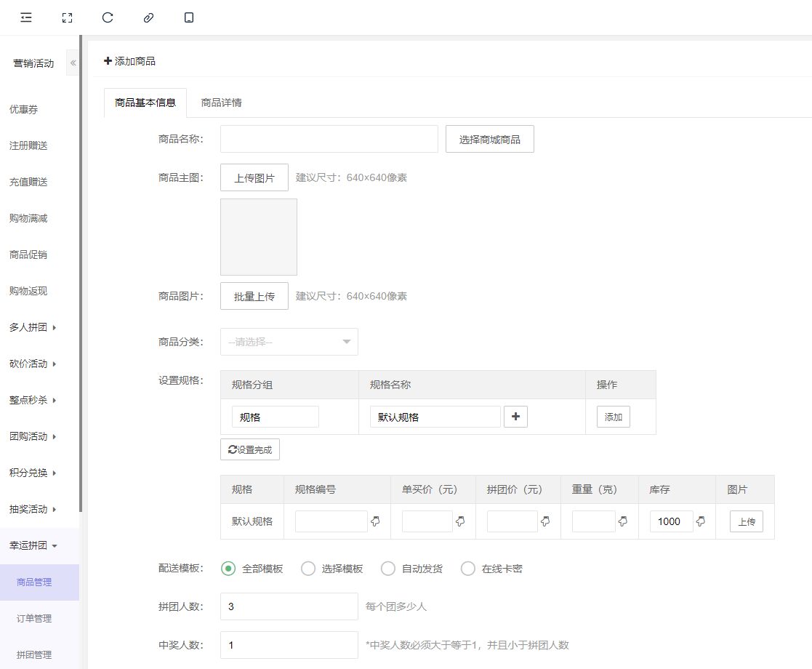Switch to the 商品详情 tab
The width and height of the screenshot is (812, 669).
(221, 103)
